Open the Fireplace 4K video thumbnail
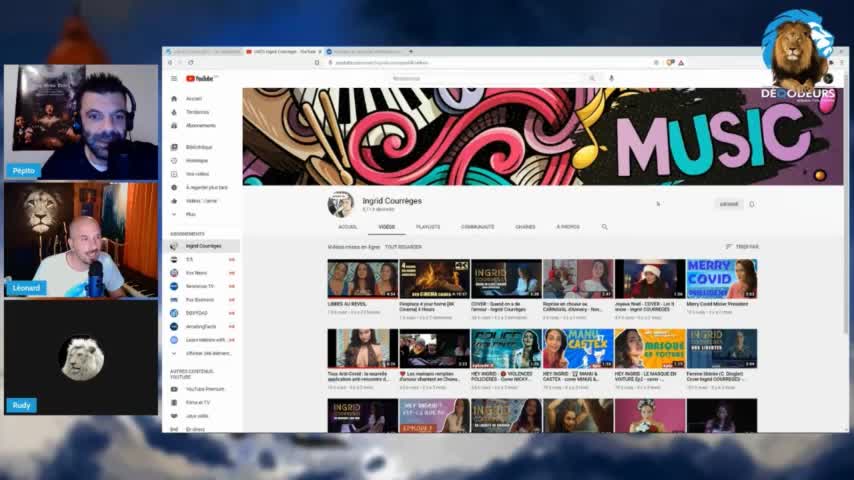854x480 pixels. point(434,278)
